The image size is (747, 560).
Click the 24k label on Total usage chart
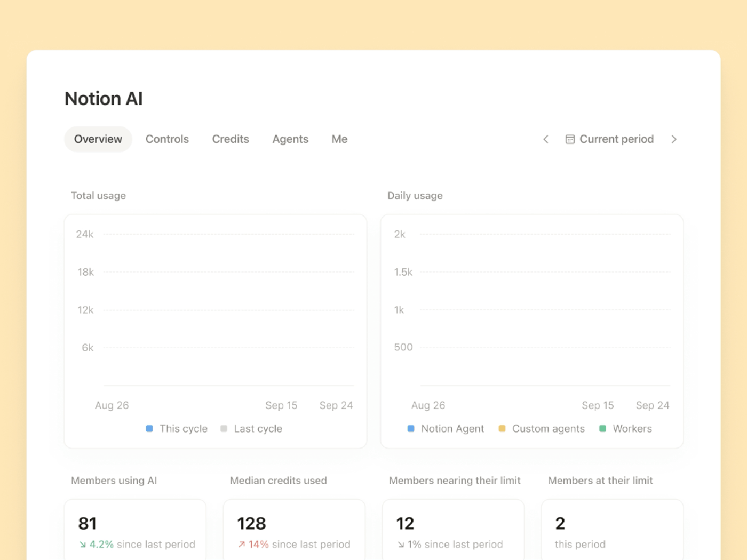85,234
